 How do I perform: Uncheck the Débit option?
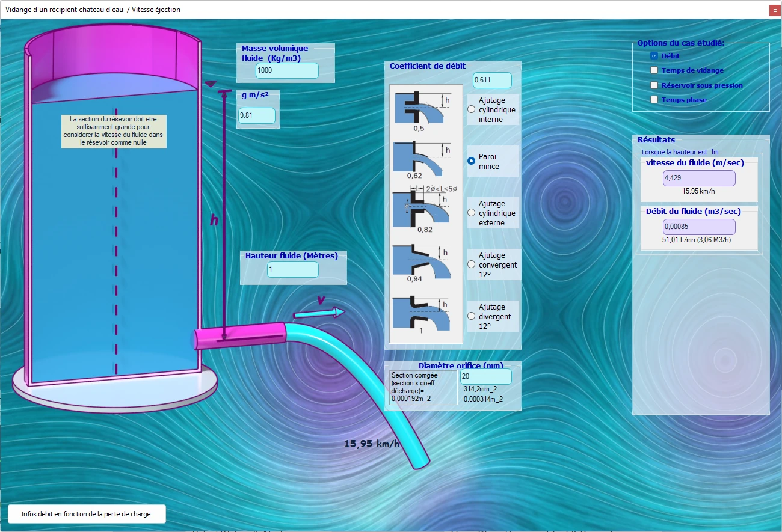tap(654, 55)
